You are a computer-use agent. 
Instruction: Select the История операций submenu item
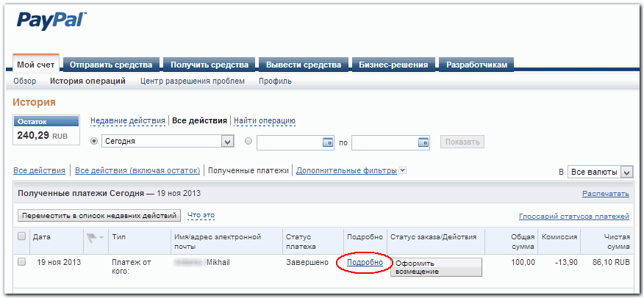(88, 81)
